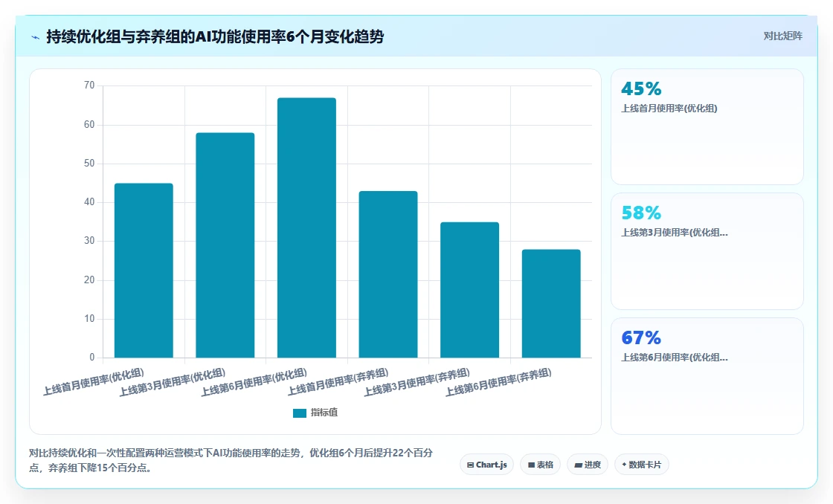Click the lightning icon beside the title
833x504 pixels.
[36, 37]
